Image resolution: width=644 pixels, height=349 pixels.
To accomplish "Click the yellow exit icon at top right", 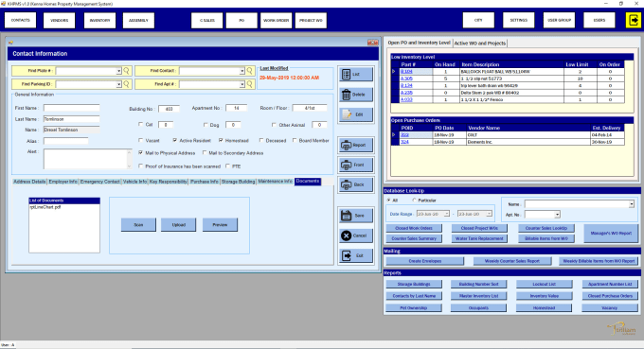I will (634, 20).
